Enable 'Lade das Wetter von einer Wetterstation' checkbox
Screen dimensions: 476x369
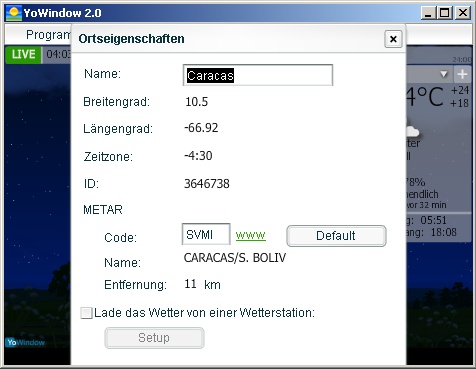[x=87, y=313]
